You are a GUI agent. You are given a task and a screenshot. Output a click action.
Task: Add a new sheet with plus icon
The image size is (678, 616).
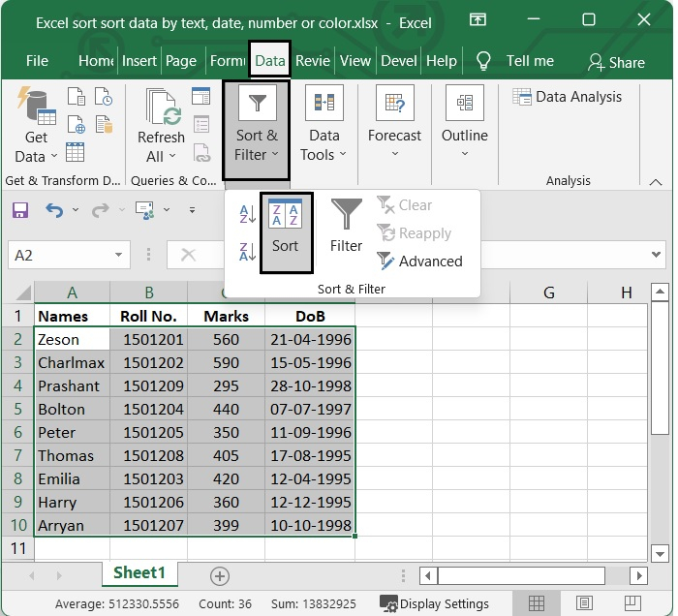[220, 575]
